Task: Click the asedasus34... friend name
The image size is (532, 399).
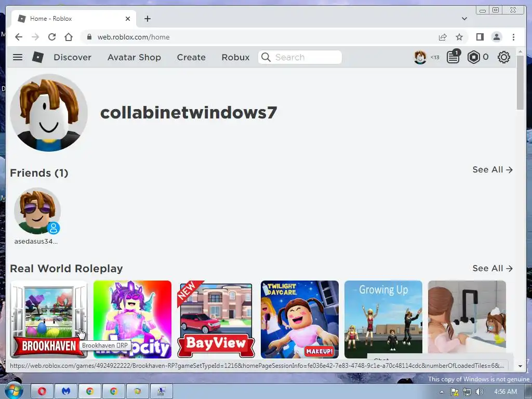Action: [36, 242]
